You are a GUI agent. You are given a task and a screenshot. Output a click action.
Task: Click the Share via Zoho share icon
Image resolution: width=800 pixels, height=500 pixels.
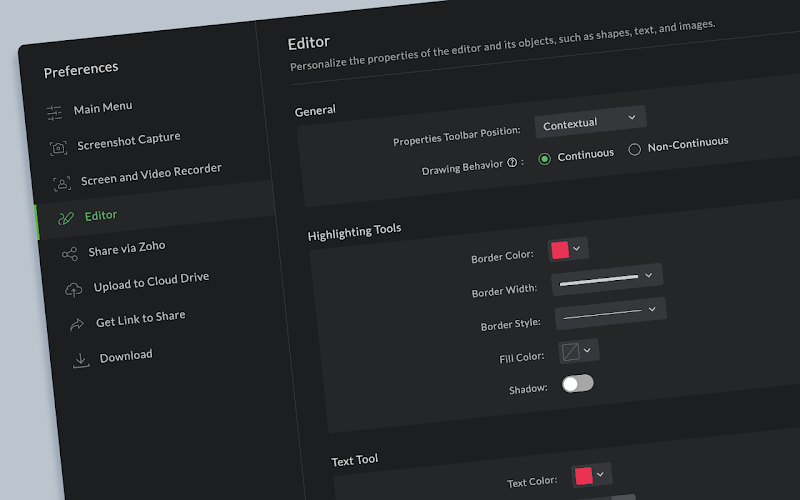point(69,254)
